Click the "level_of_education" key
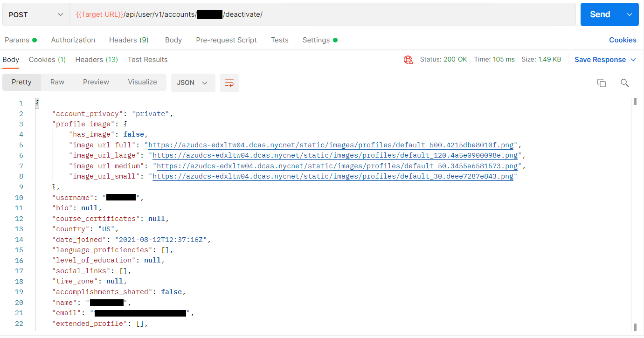The width and height of the screenshot is (644, 338). (x=94, y=260)
